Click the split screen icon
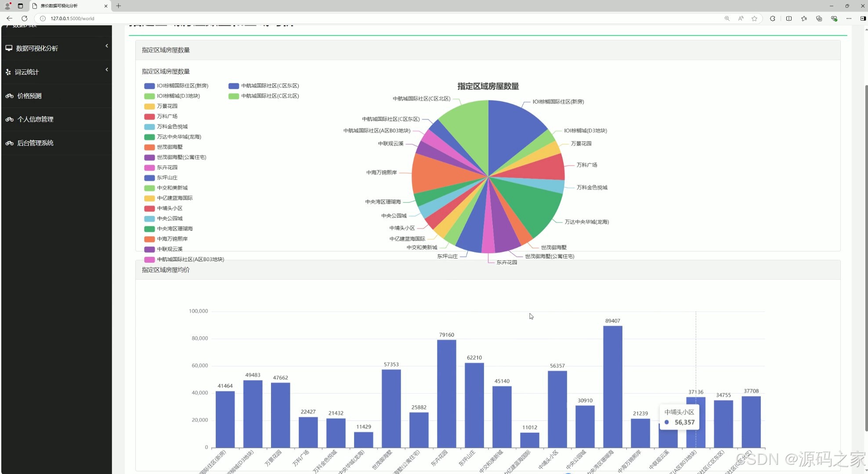The image size is (868, 474). tap(788, 18)
